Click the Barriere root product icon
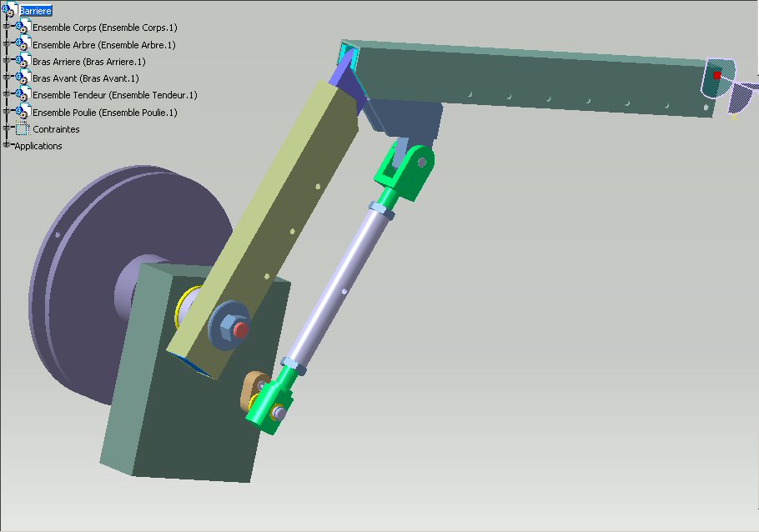 click(10, 9)
